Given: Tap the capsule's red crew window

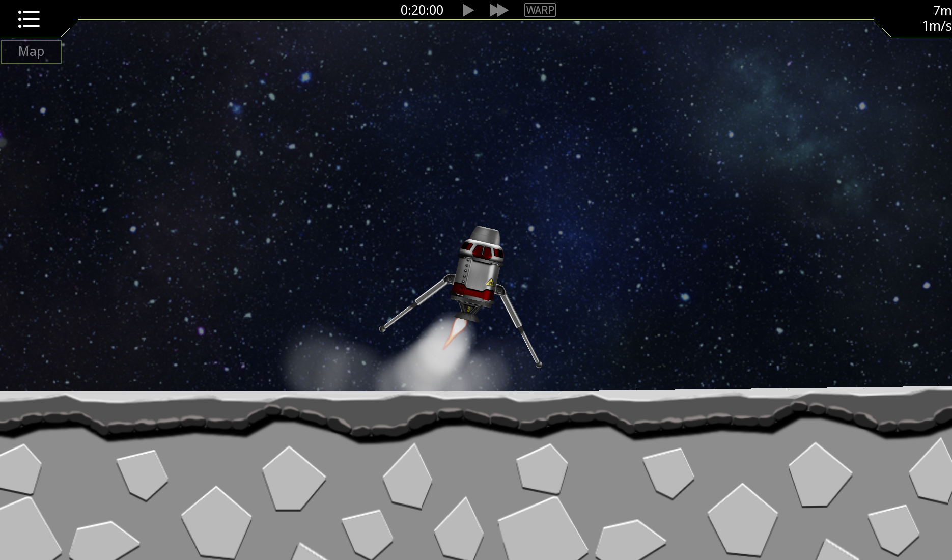Looking at the screenshot, I should pos(482,253).
